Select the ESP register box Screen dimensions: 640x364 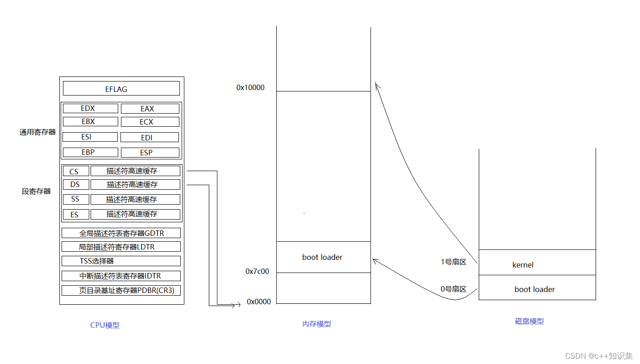tap(150, 153)
